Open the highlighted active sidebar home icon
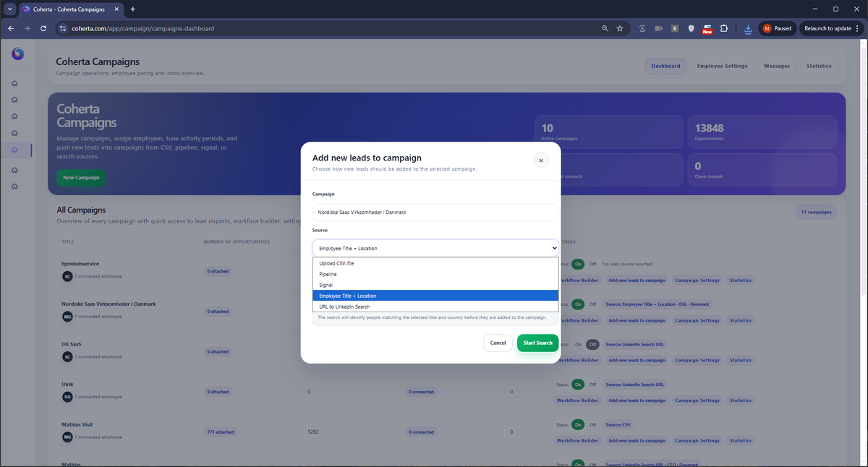The height and width of the screenshot is (467, 868). coord(14,150)
